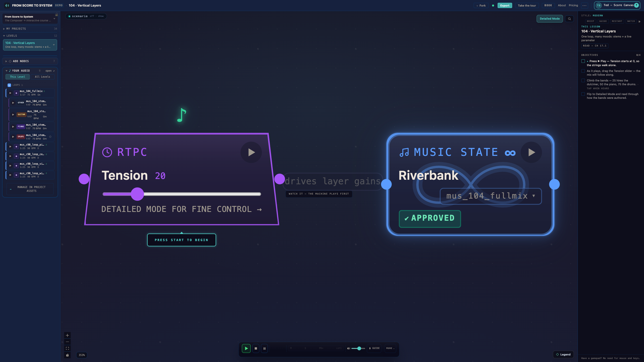Viewport: 644px width, 362px height.
Task: Click the Export button
Action: (505, 6)
